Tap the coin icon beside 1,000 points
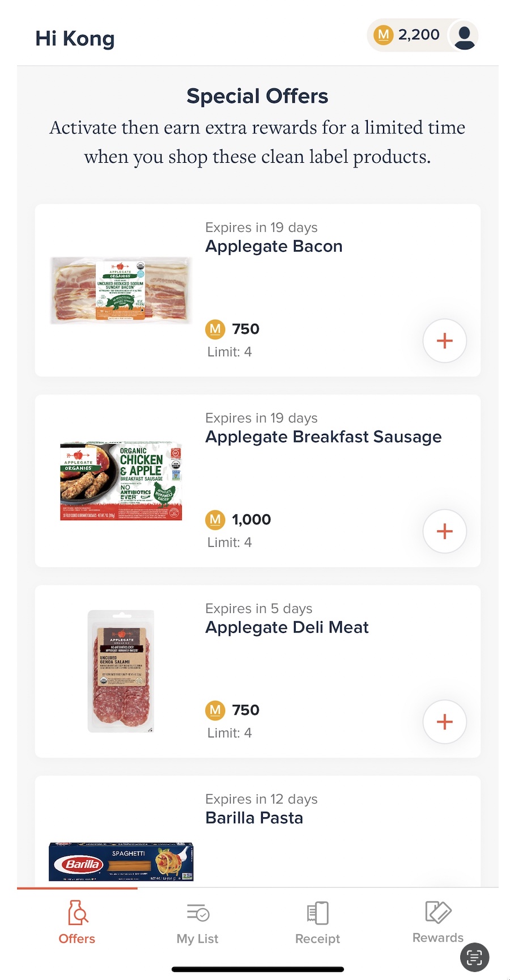This screenshot has width=510, height=980. coord(215,519)
